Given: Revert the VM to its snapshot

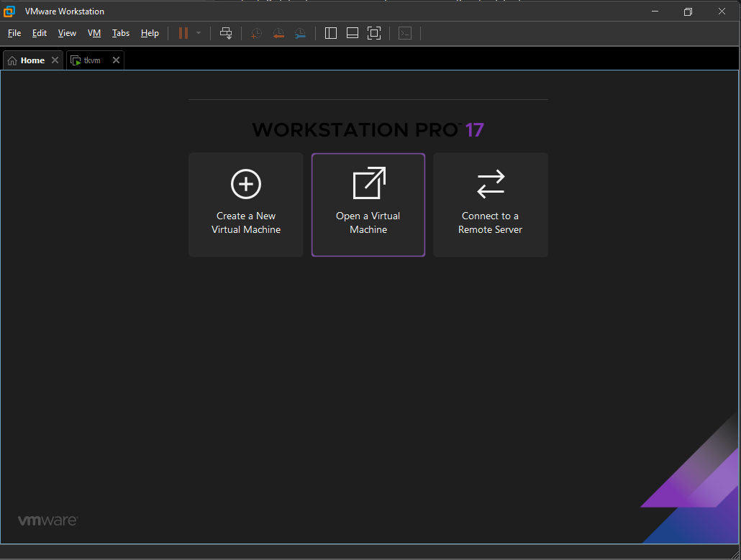Looking at the screenshot, I should click(x=278, y=33).
